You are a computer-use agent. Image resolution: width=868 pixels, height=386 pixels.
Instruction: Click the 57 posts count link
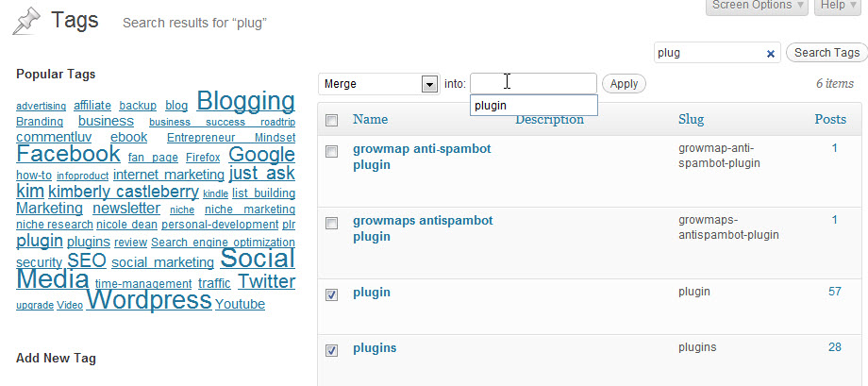click(x=835, y=292)
